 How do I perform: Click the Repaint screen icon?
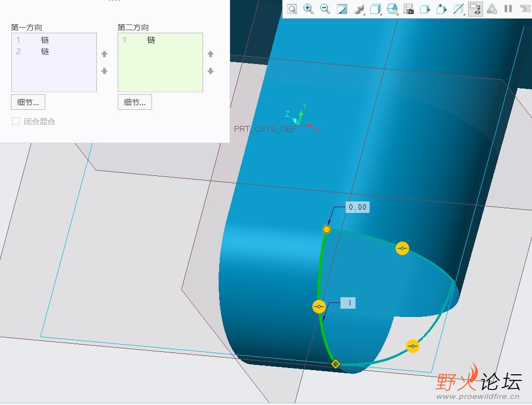coord(341,9)
